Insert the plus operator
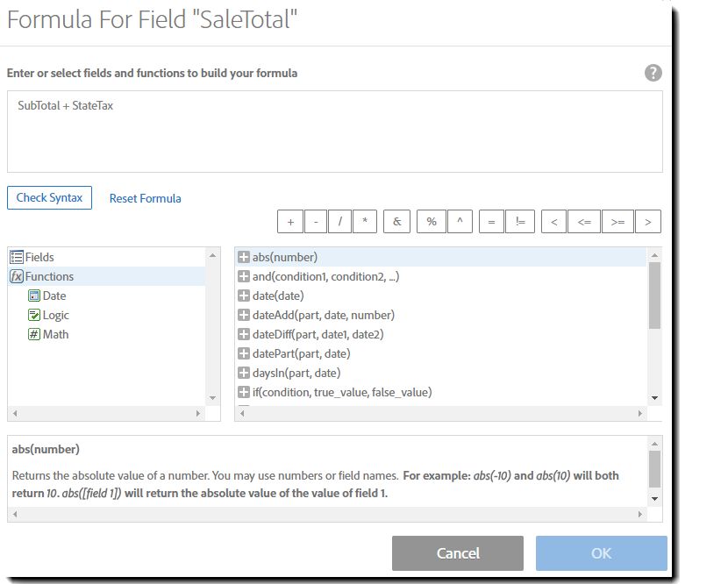 click(290, 222)
